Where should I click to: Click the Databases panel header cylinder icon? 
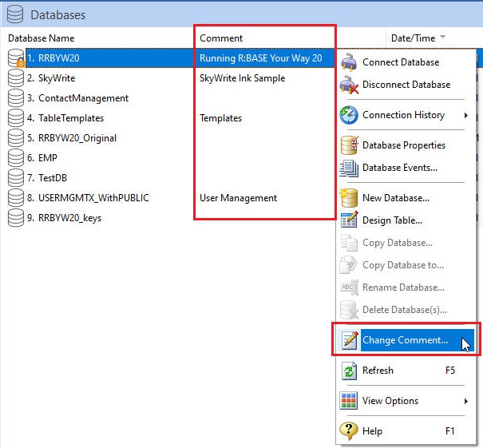[x=15, y=14]
